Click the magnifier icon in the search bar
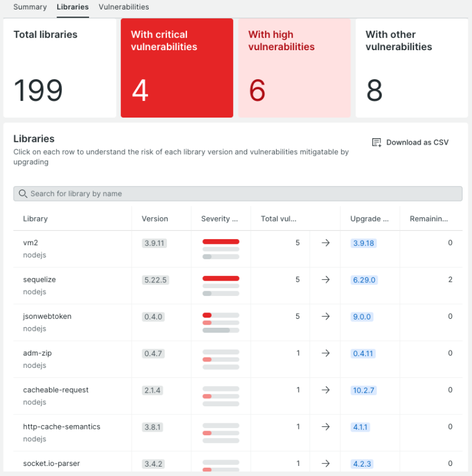The height and width of the screenshot is (476, 472). (x=22, y=194)
